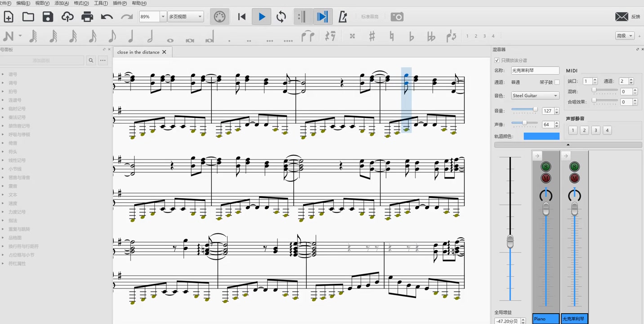Open the 添加(A) menu
644x324 pixels.
(x=62, y=3)
